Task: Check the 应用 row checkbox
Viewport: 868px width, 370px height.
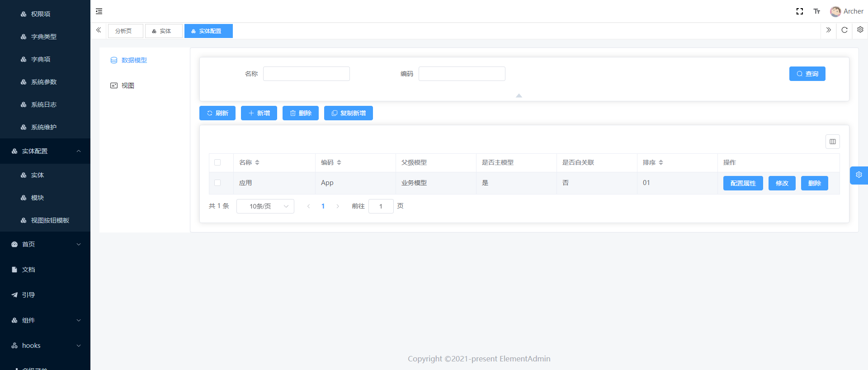Action: [217, 183]
